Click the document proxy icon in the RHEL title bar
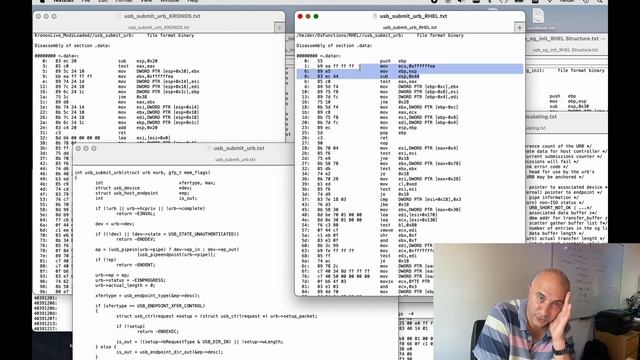 pos(375,16)
